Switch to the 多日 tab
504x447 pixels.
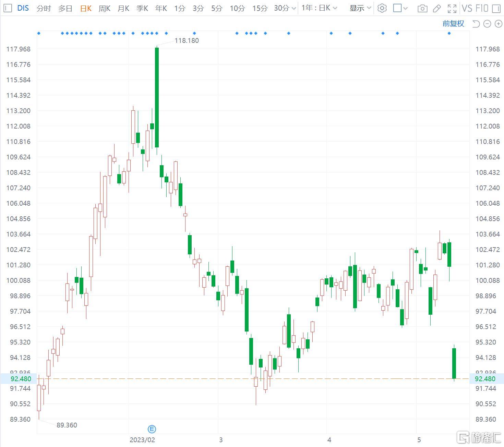(65, 8)
